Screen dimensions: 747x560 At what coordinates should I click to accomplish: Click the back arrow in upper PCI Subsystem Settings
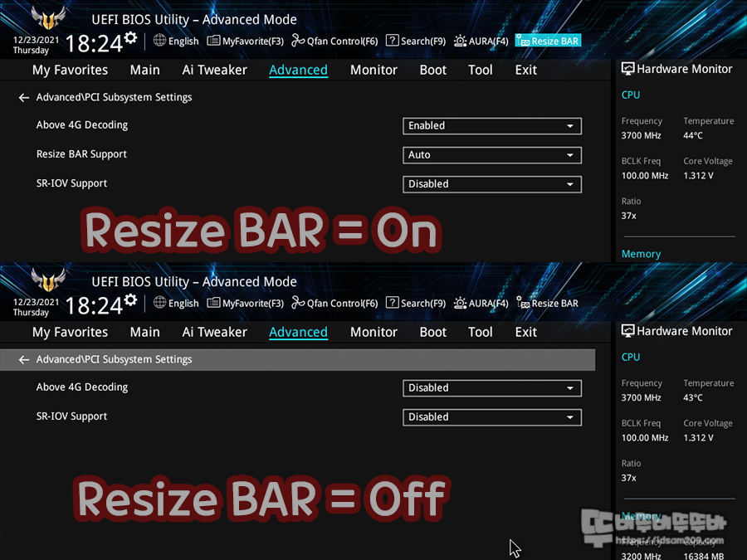24,98
